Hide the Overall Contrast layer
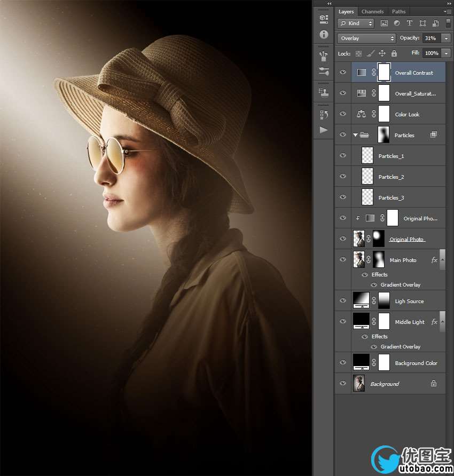Viewport: 454px width, 476px height. [x=343, y=72]
